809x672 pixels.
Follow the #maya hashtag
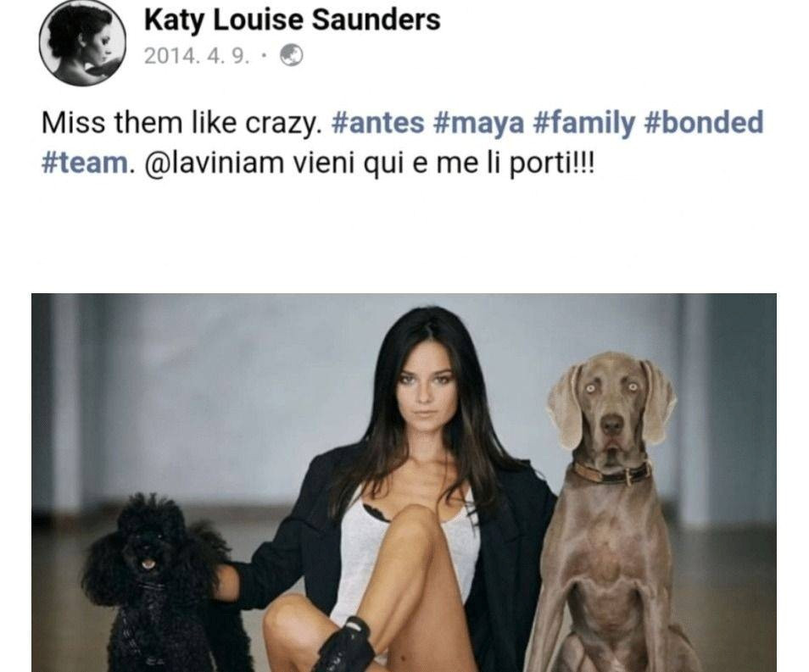pyautogui.click(x=479, y=124)
